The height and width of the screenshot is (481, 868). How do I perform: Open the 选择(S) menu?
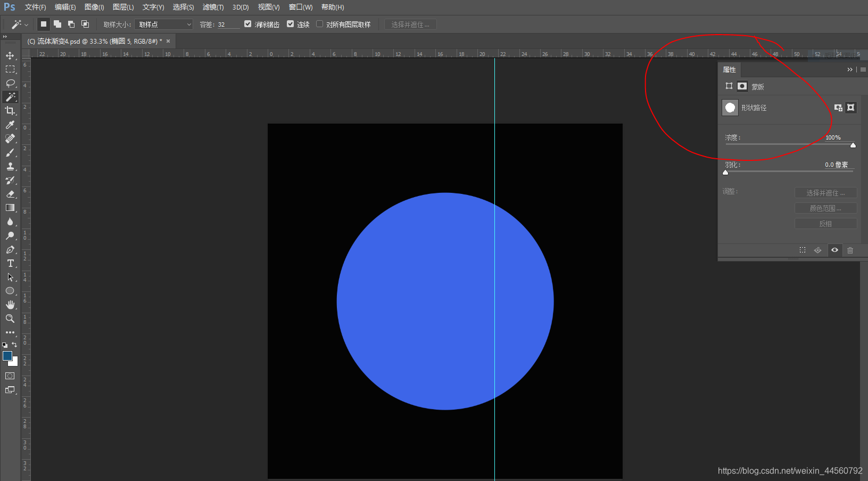point(183,7)
